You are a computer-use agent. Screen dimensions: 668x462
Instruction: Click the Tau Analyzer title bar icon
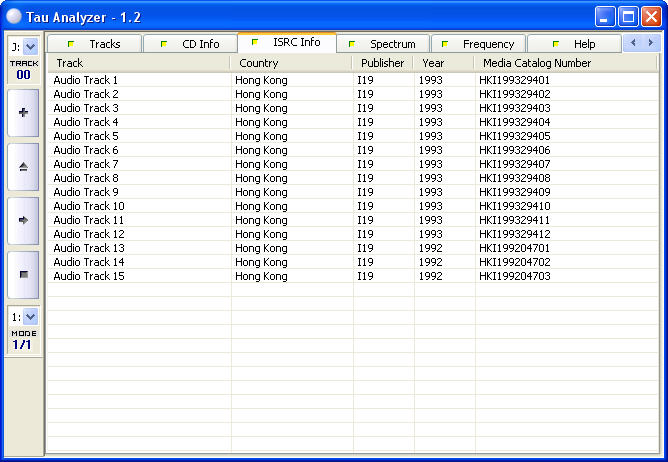point(13,16)
